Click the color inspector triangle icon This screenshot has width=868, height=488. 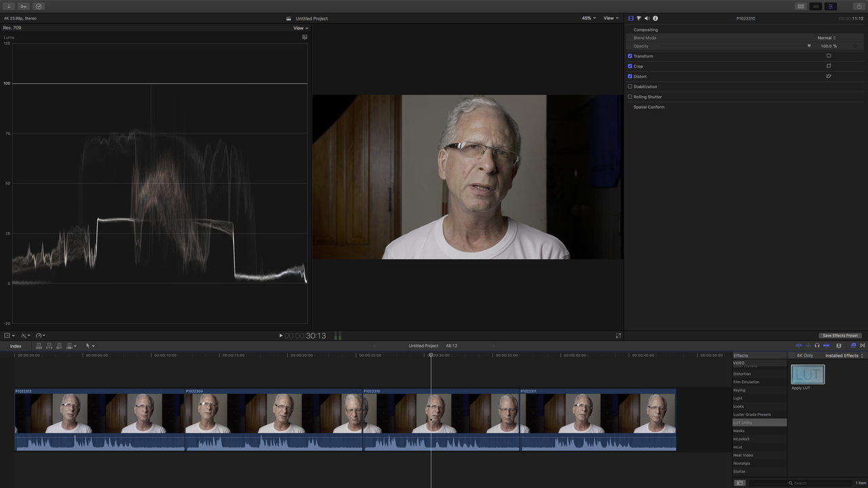[x=639, y=18]
